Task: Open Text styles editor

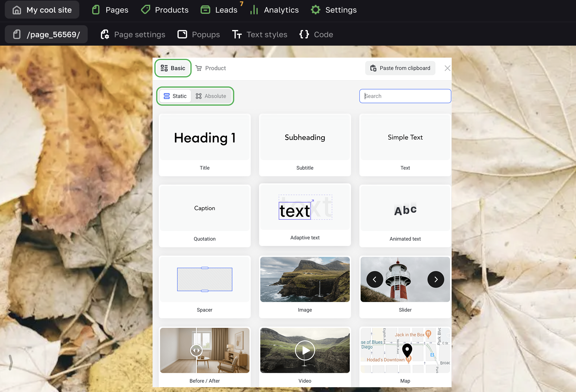Action: (x=259, y=35)
